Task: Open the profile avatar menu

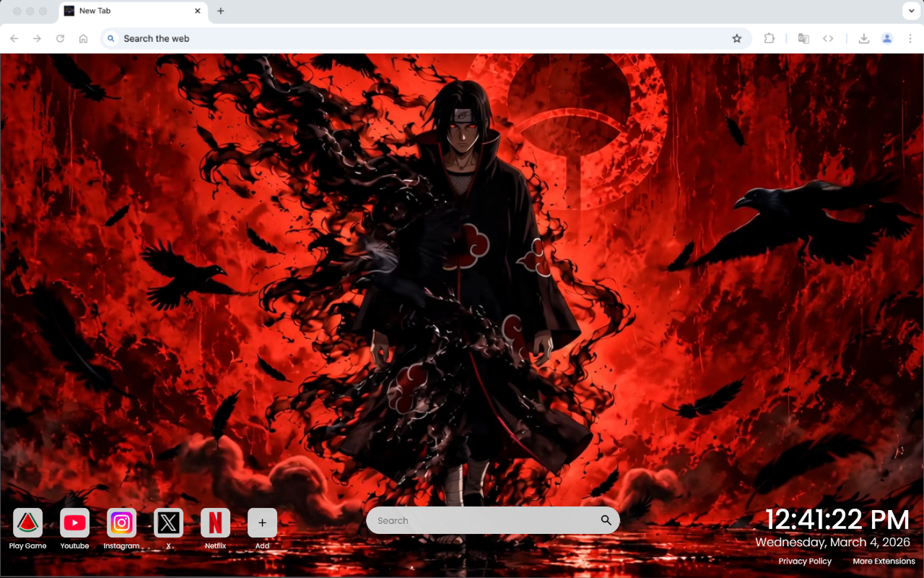Action: (x=887, y=38)
